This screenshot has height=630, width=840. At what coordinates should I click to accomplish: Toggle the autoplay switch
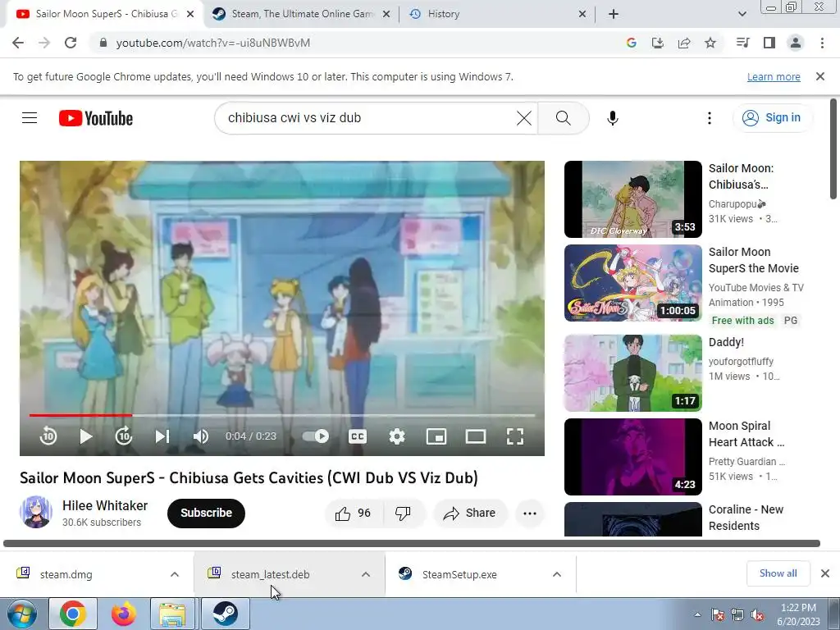tap(315, 436)
